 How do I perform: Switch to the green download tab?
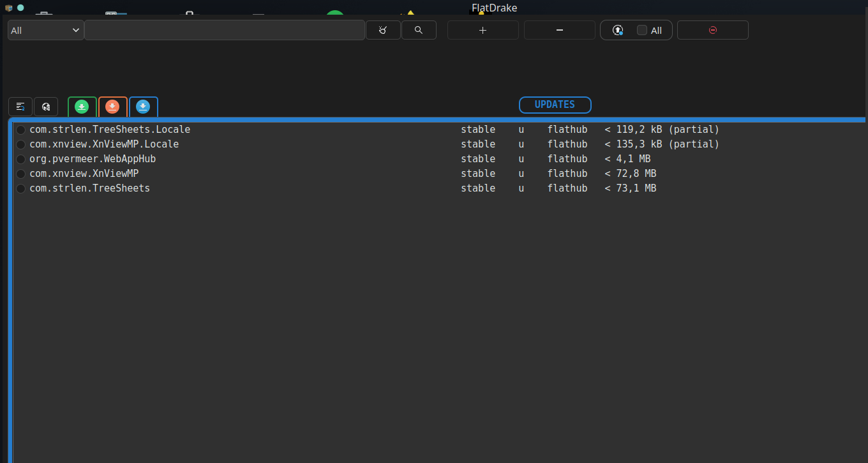tap(82, 107)
